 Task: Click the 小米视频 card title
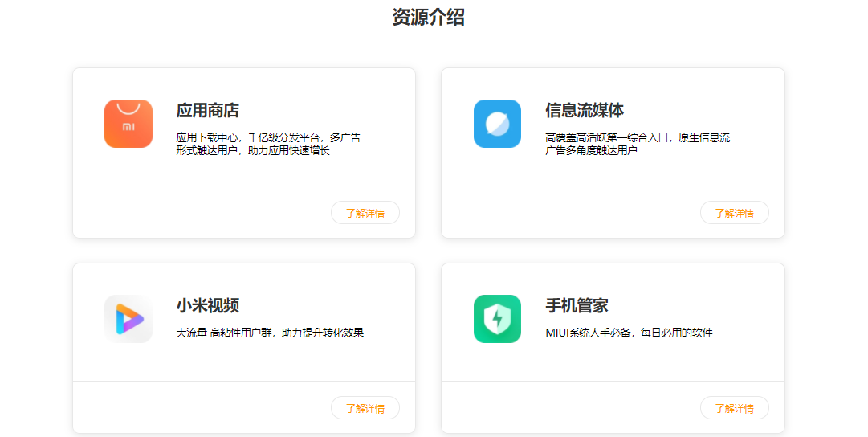[x=208, y=305]
